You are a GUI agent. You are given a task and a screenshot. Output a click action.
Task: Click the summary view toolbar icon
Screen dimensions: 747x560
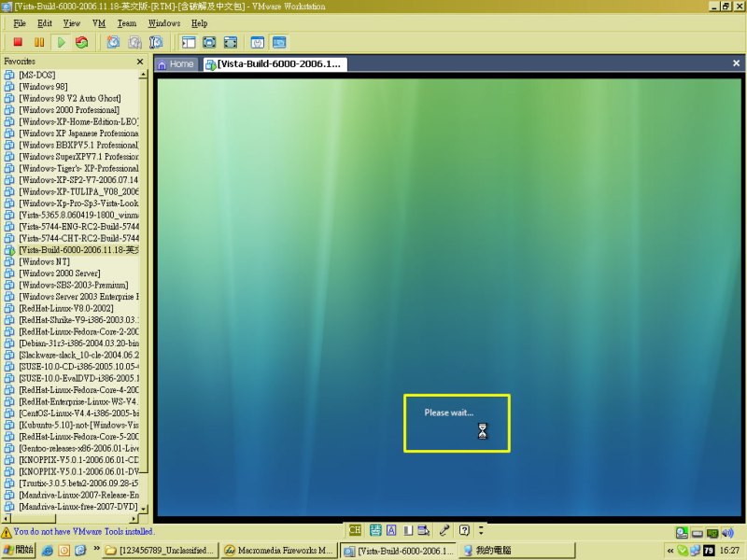click(x=258, y=42)
